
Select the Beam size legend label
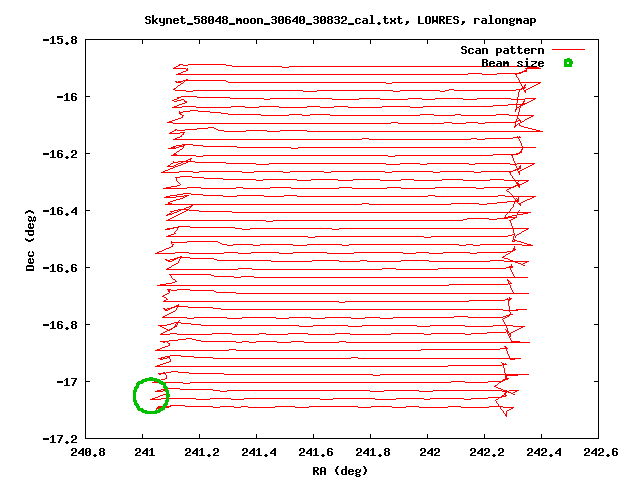512,63
